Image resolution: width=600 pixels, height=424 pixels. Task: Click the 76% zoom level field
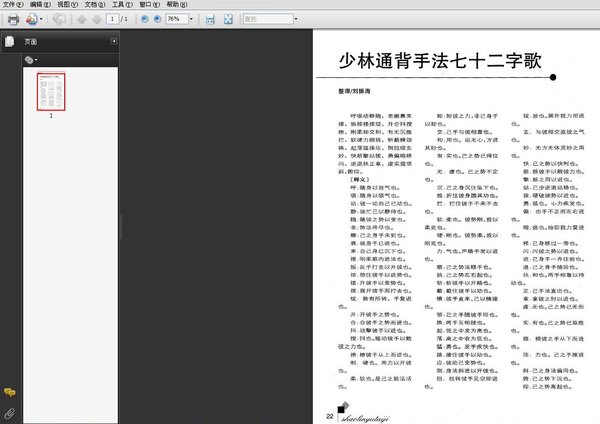tap(177, 19)
